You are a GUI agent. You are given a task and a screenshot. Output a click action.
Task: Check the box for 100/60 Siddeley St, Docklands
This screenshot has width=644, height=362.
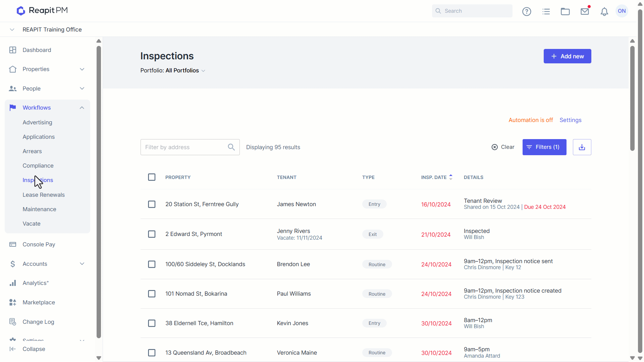[152, 264]
